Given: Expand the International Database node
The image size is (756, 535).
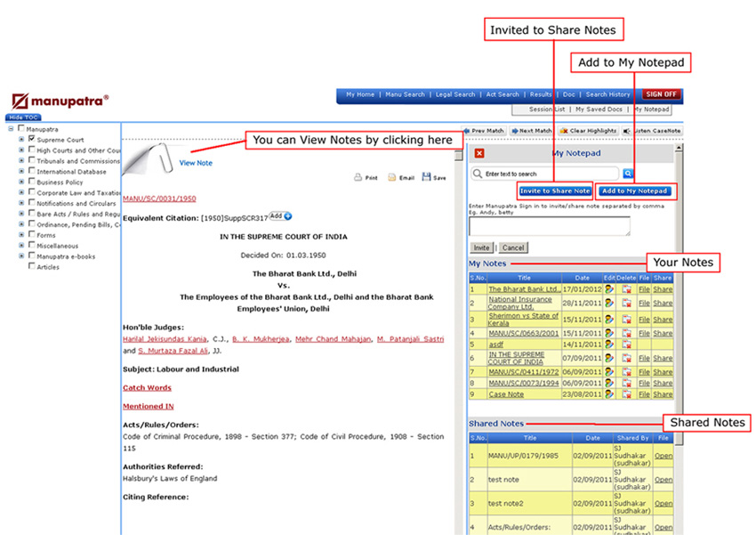Looking at the screenshot, I should click(x=21, y=171).
